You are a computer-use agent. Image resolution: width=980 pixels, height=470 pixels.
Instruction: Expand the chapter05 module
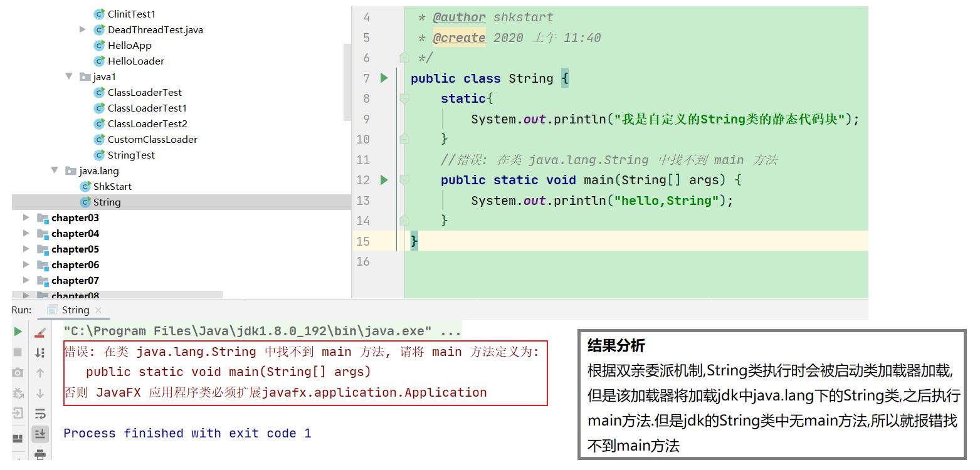coord(26,249)
